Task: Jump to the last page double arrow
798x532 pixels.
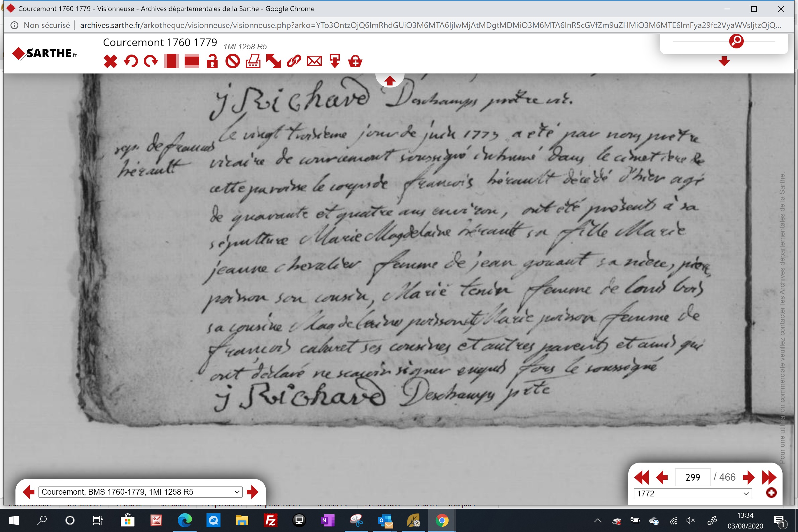Action: [769, 477]
